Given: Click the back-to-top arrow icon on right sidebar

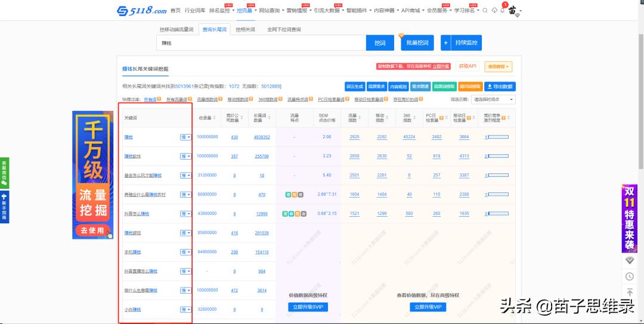Looking at the screenshot, I should [x=630, y=292].
